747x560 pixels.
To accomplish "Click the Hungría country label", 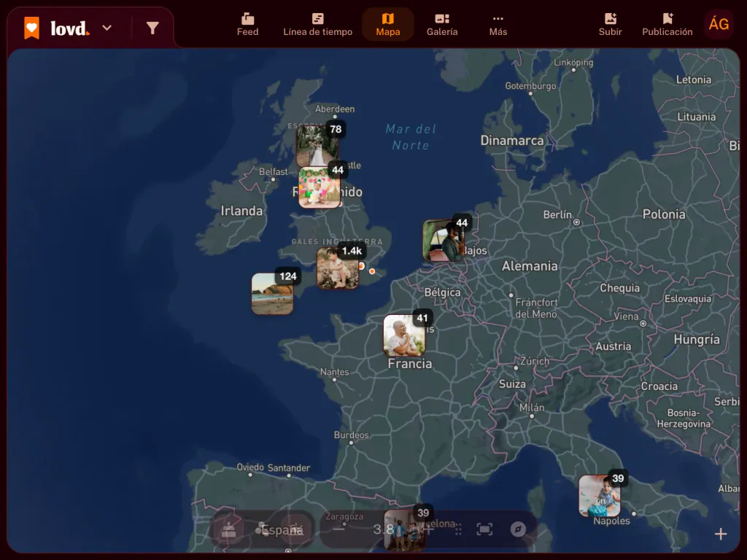I will click(x=697, y=340).
